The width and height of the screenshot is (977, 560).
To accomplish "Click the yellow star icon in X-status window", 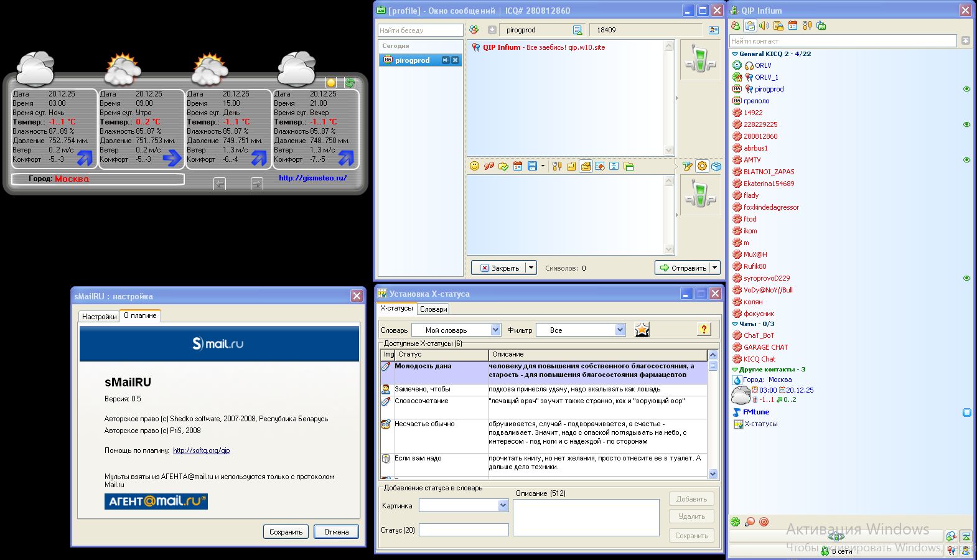I will click(642, 330).
